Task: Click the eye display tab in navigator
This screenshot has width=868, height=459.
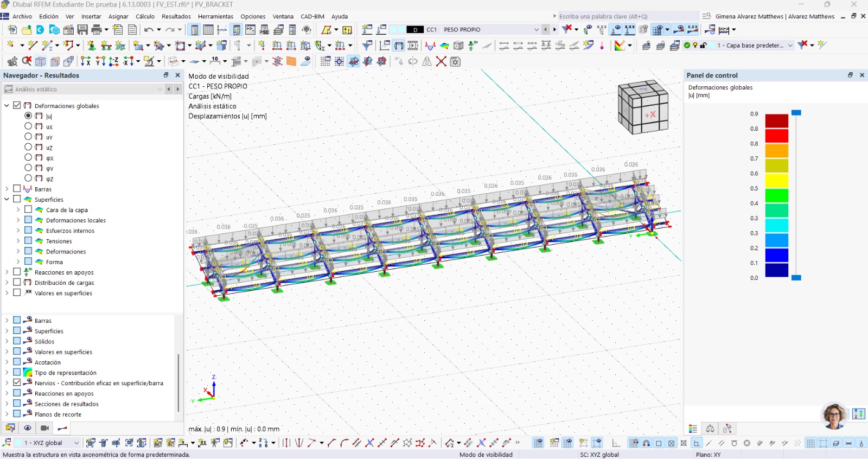Action: (x=27, y=428)
